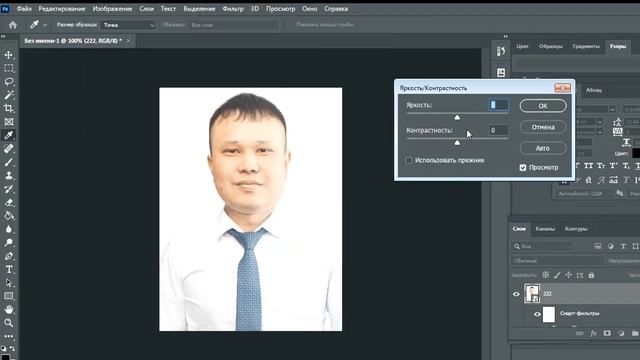Toggle prevent artboard auto-nesting lock
Screen dimensions: 640x360
580,275
